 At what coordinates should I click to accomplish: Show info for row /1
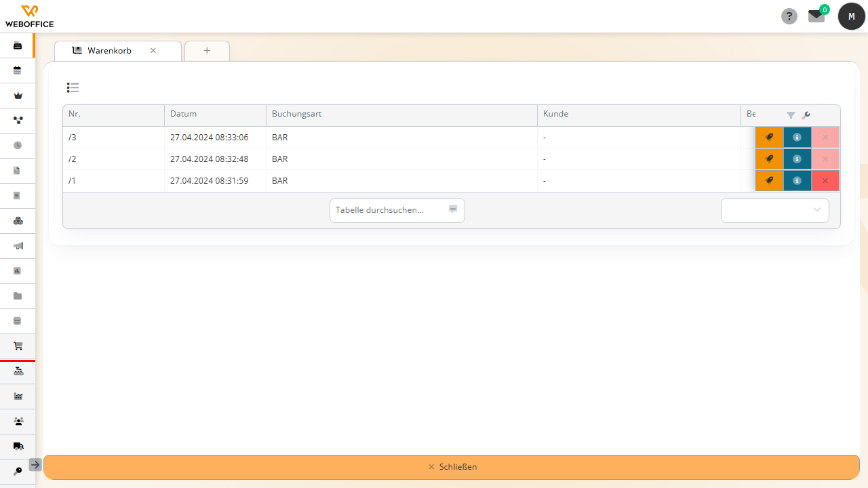797,180
